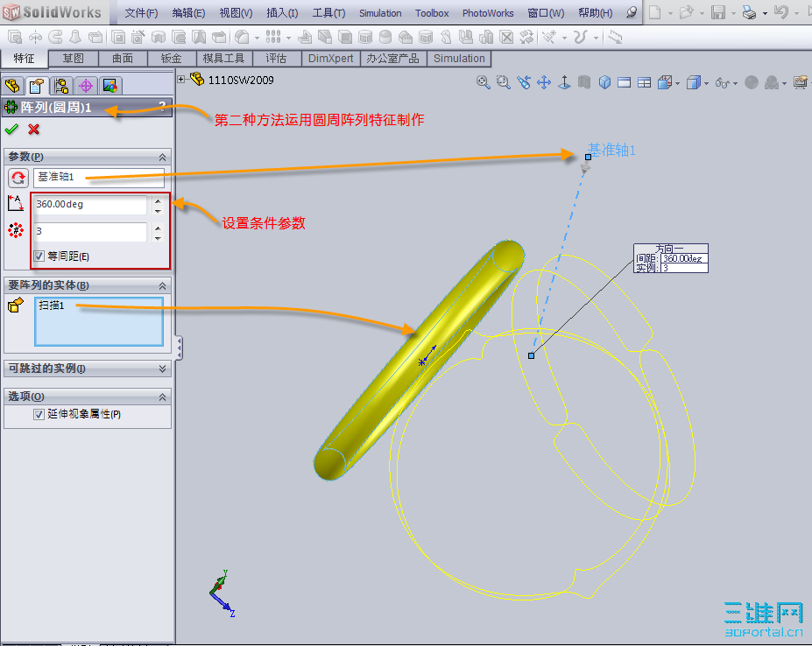The width and height of the screenshot is (812, 646).
Task: Click the 基准轴1 pattern axis field
Action: point(99,178)
